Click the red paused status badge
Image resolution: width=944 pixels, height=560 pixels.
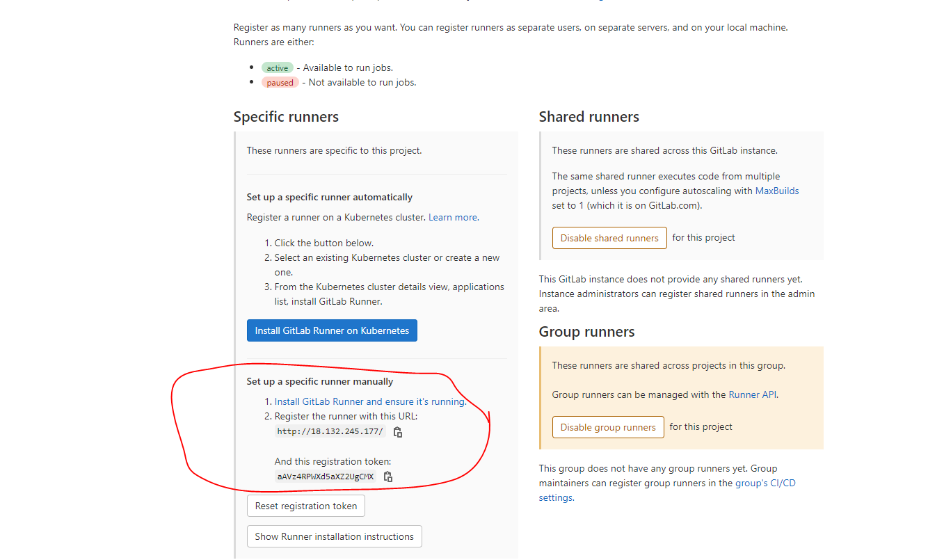pyautogui.click(x=280, y=82)
